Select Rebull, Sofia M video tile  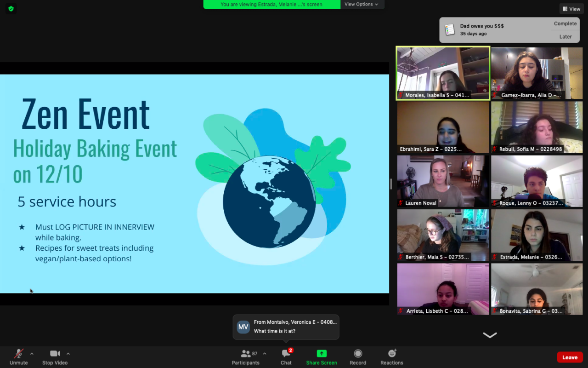(537, 127)
